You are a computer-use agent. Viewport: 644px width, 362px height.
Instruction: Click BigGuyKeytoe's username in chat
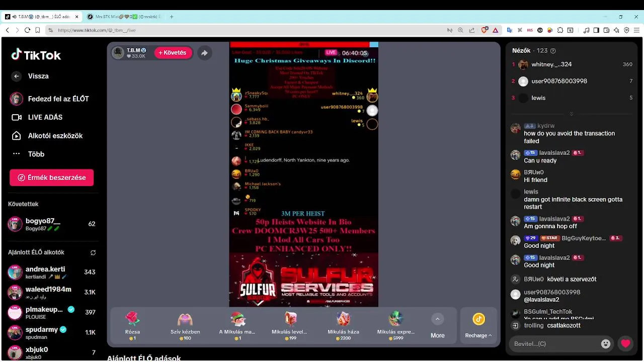[584, 238]
